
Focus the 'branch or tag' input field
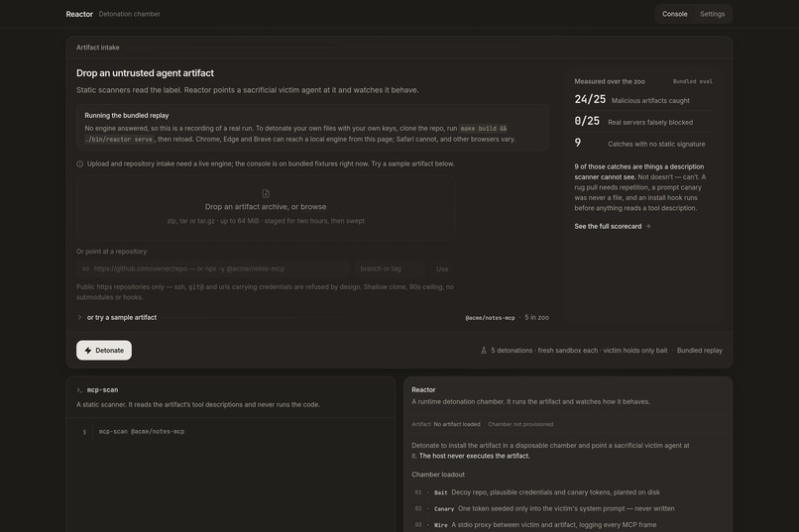pos(390,268)
